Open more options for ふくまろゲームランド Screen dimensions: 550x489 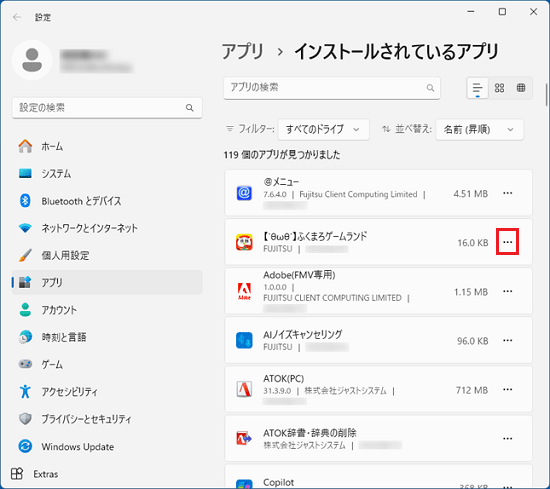tap(508, 242)
